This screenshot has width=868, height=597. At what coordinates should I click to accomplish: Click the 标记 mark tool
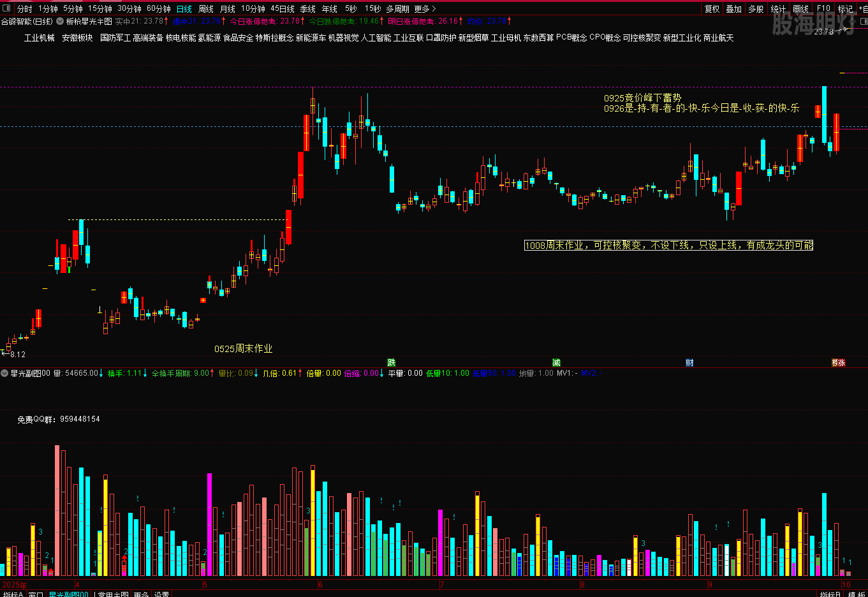pyautogui.click(x=845, y=8)
